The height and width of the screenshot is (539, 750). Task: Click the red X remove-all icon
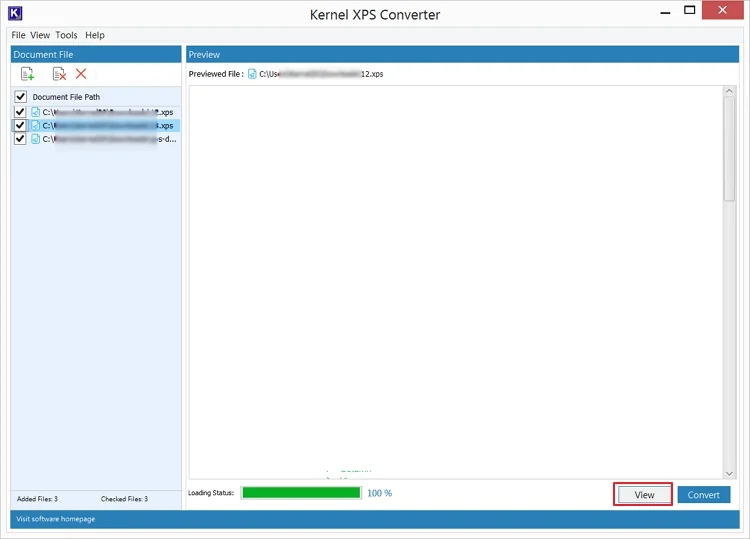coord(81,74)
